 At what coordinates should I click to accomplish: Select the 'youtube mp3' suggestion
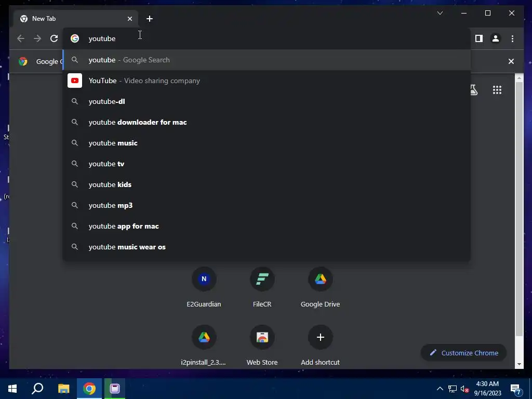267,205
